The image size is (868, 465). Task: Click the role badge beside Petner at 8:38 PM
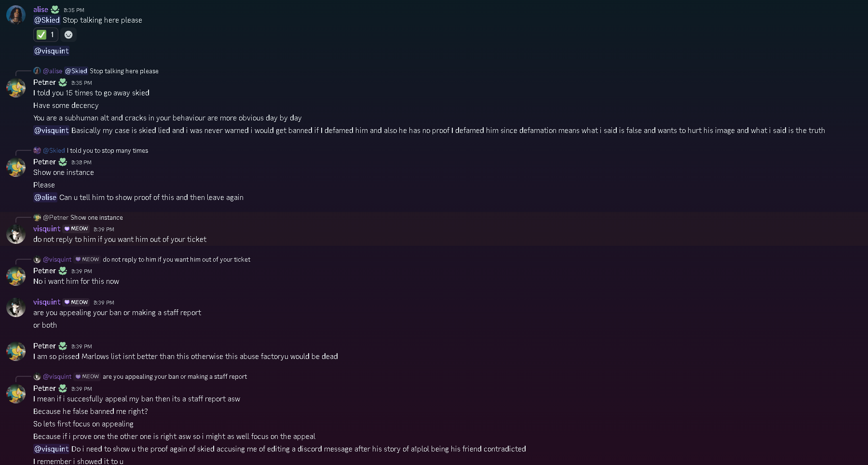click(x=63, y=162)
